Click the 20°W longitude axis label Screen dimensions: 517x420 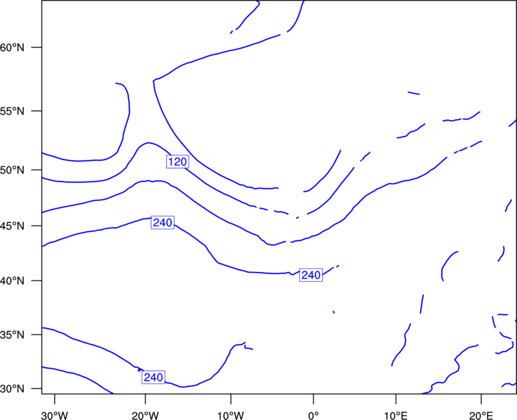tap(145, 415)
